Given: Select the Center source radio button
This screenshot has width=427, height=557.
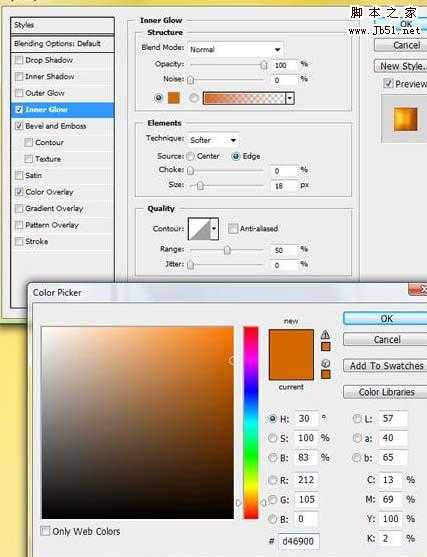Looking at the screenshot, I should pos(190,156).
